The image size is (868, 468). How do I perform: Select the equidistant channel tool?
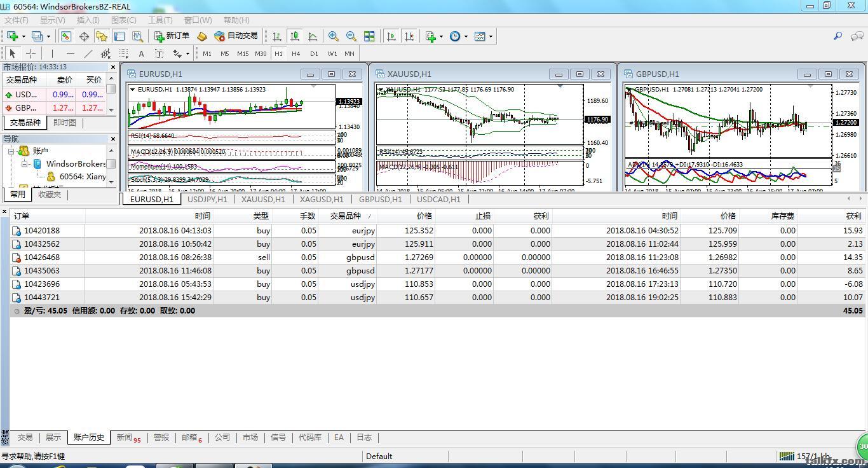coord(105,53)
